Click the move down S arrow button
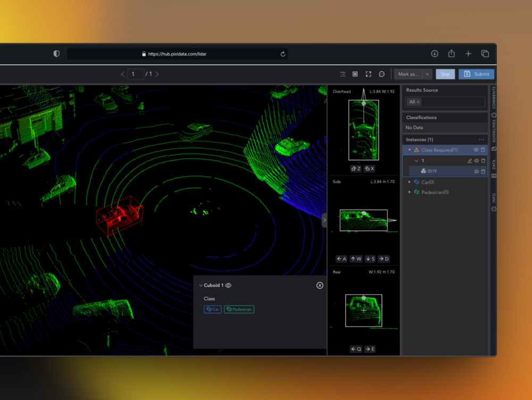532x400 pixels. pos(370,259)
